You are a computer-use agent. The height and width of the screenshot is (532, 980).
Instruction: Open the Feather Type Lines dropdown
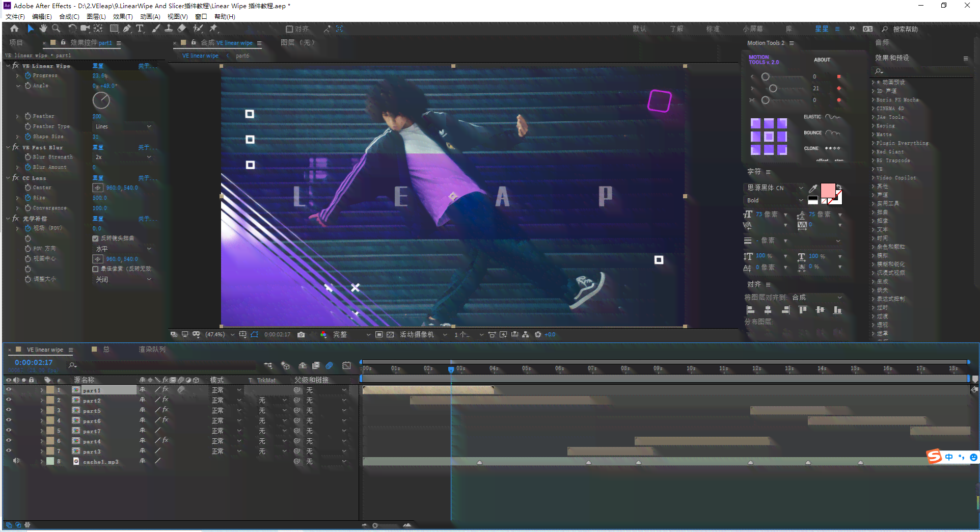123,126
